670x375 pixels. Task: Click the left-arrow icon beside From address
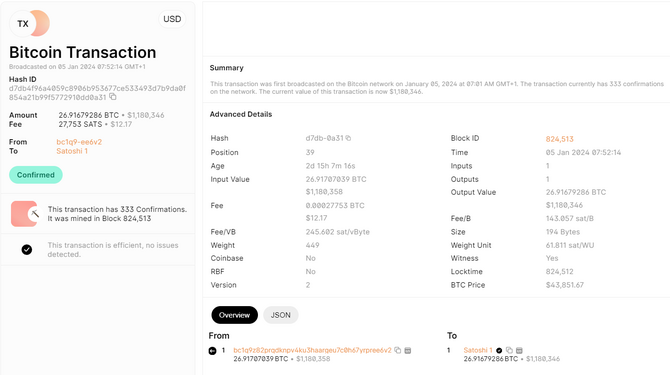212,351
